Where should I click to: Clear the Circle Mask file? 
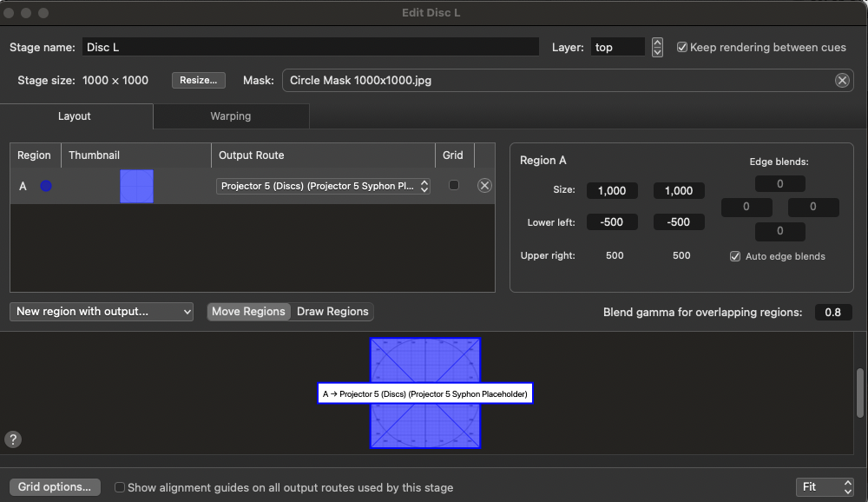842,80
